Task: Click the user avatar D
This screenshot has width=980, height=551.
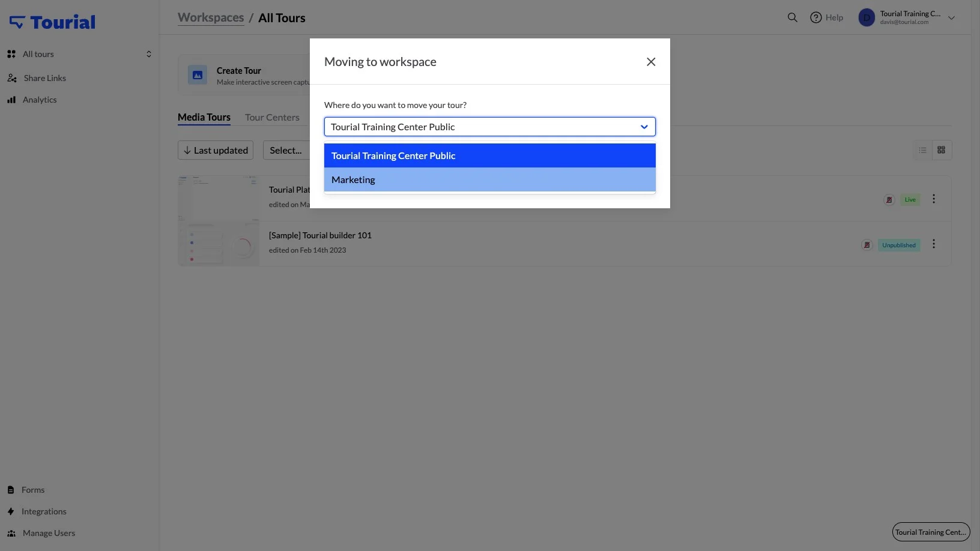Action: (867, 17)
